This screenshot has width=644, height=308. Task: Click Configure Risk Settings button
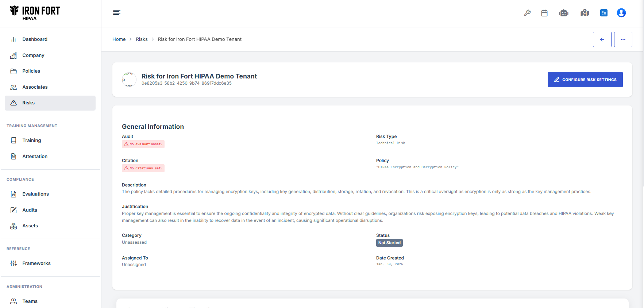point(585,80)
